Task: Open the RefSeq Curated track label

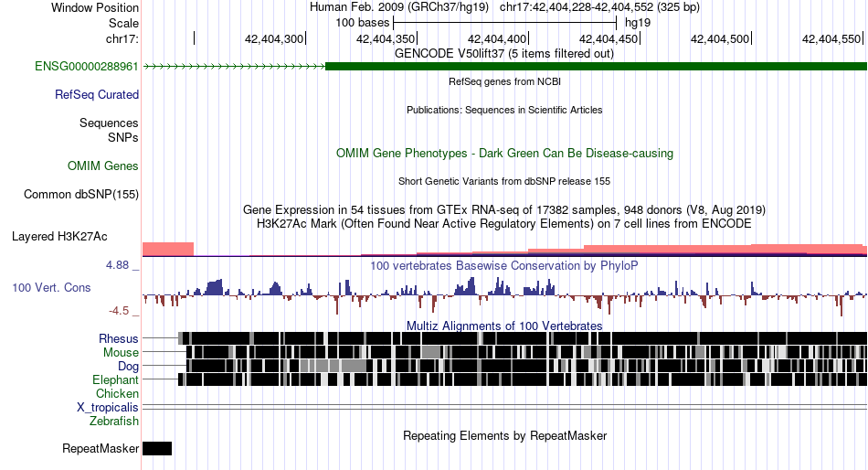Action: pyautogui.click(x=97, y=95)
